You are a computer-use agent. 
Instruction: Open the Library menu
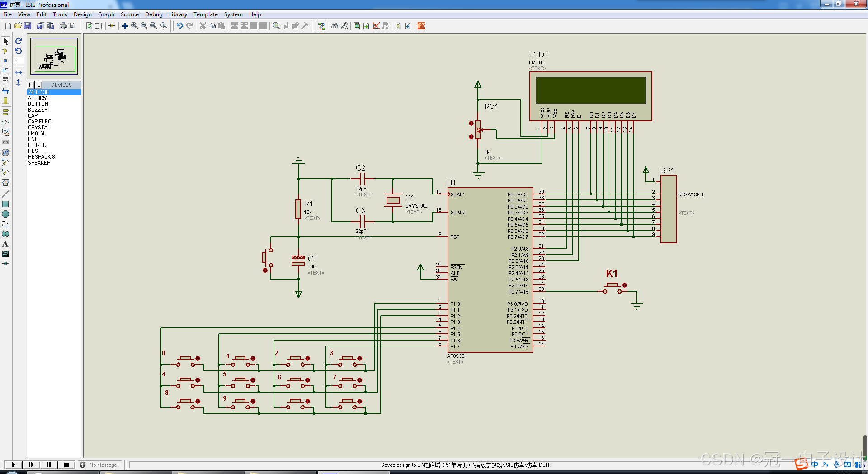(178, 14)
